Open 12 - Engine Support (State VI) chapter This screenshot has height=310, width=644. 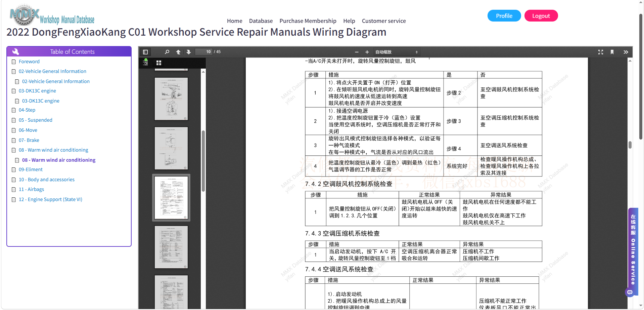(50, 199)
